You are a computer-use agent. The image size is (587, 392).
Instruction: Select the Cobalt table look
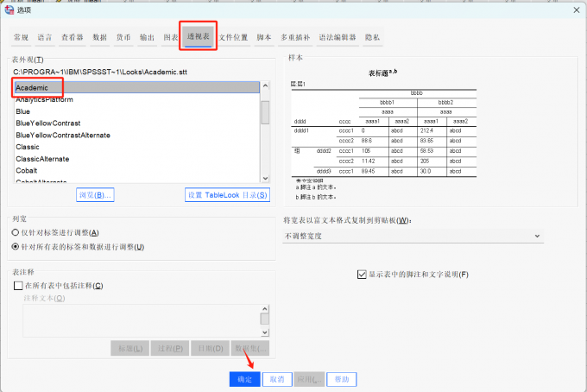(x=137, y=170)
